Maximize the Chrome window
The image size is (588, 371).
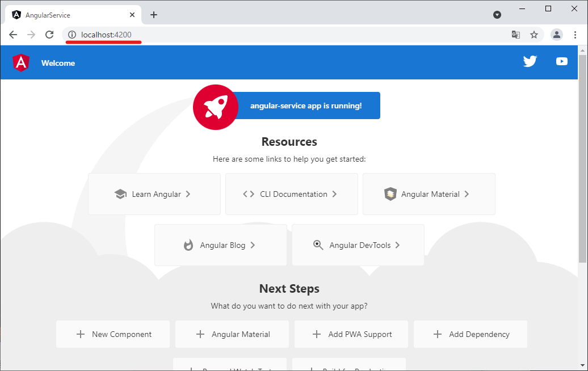pos(548,9)
